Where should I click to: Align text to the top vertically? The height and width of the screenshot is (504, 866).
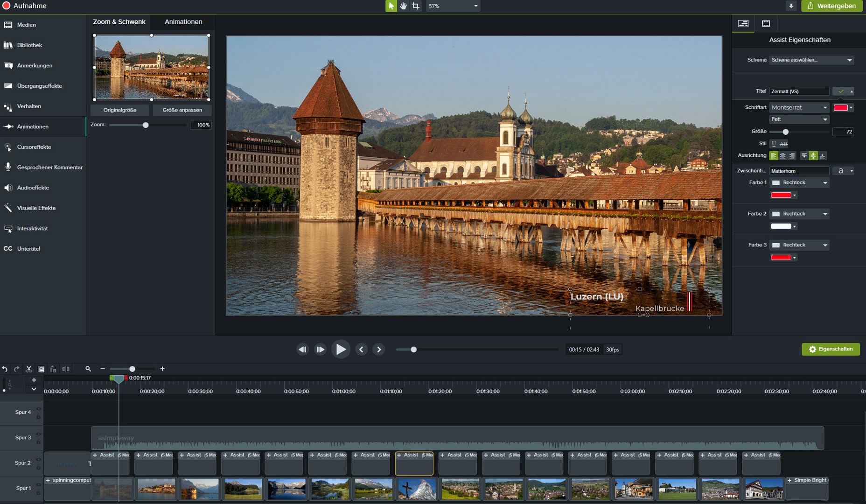(804, 156)
